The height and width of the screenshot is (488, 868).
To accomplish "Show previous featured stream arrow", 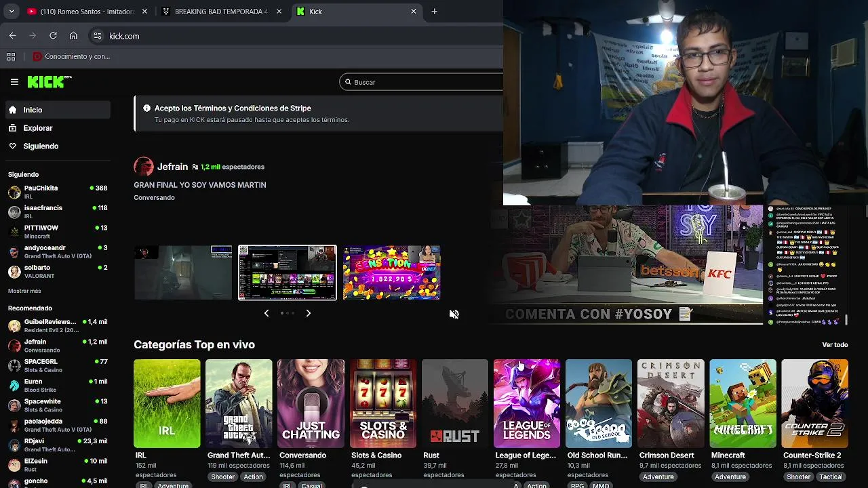I will coord(267,313).
